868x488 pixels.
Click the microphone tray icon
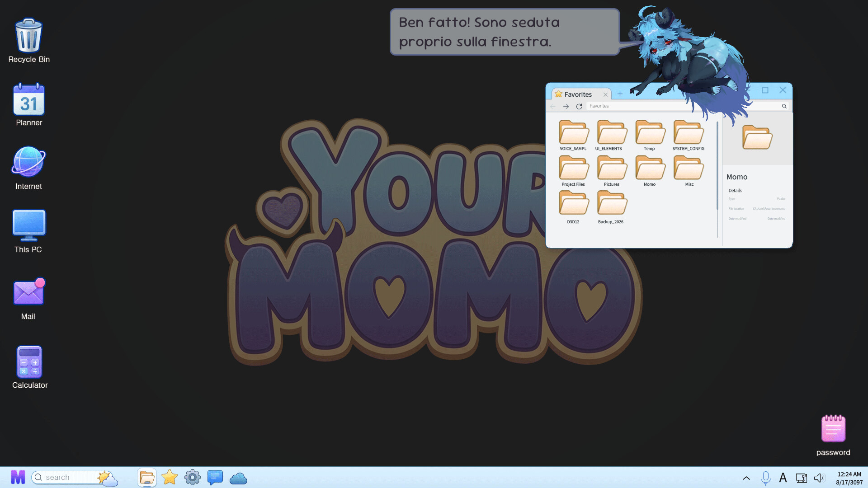(x=765, y=478)
